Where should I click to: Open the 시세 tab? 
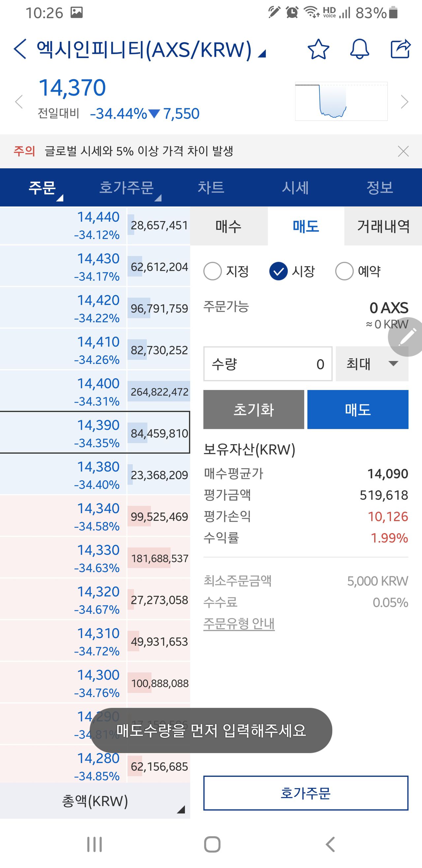[295, 187]
